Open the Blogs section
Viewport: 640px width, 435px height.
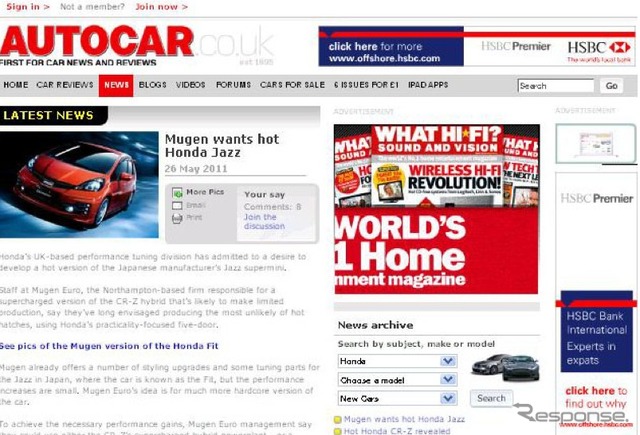pos(153,85)
